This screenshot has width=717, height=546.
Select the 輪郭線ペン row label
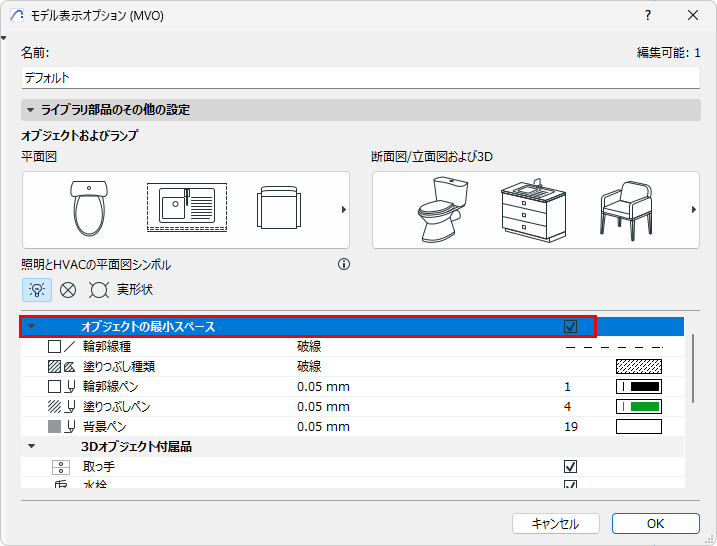(110, 387)
